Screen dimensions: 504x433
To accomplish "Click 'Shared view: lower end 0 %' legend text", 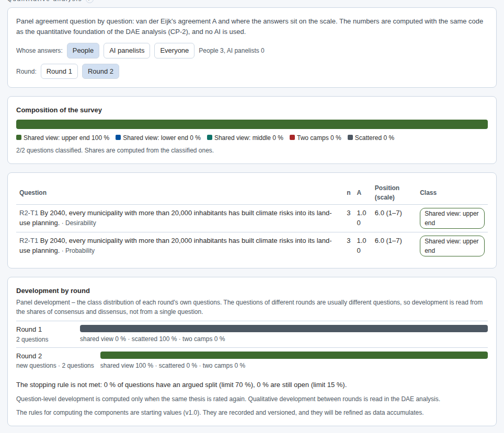I will [x=162, y=137].
